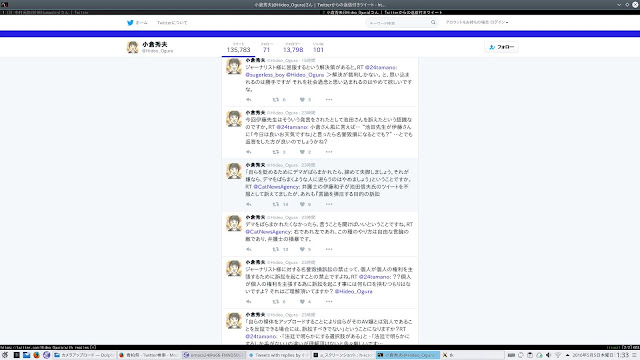
Task: Click the Firefox icon in the taskbar
Action: (x=36, y=355)
